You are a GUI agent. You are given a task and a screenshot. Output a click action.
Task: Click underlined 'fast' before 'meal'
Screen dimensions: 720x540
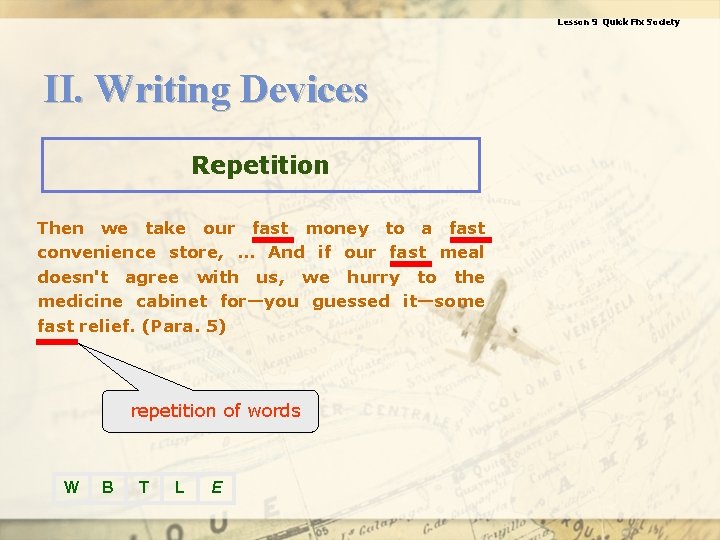410,253
